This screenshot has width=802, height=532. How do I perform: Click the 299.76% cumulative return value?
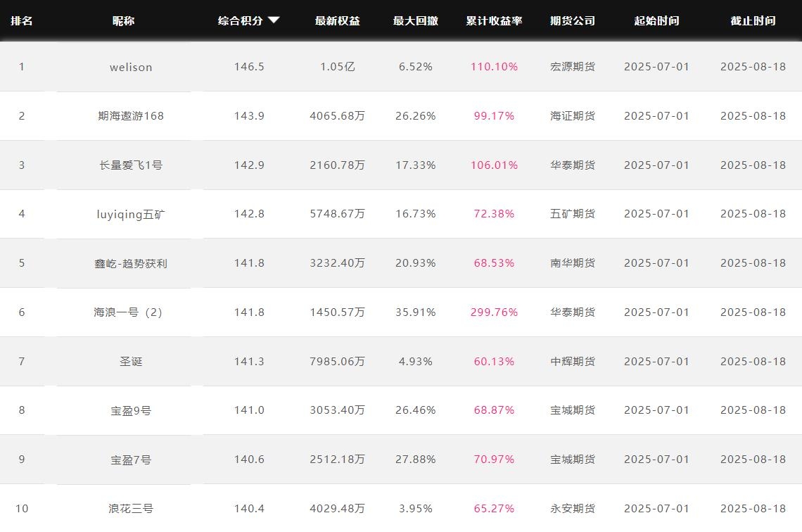click(x=494, y=312)
